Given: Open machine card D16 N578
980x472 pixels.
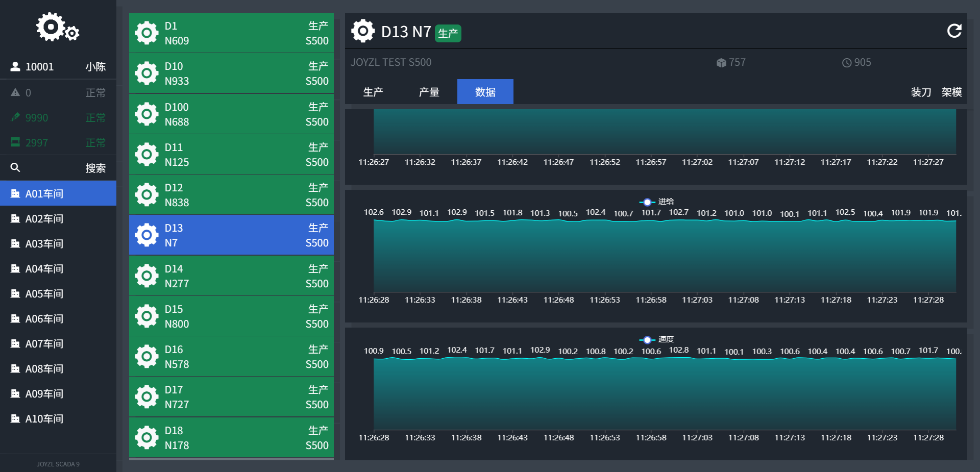Looking at the screenshot, I should (x=231, y=356).
